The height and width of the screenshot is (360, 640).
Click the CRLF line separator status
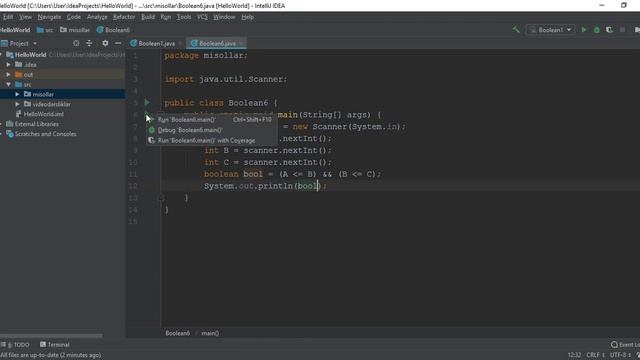tap(596, 355)
